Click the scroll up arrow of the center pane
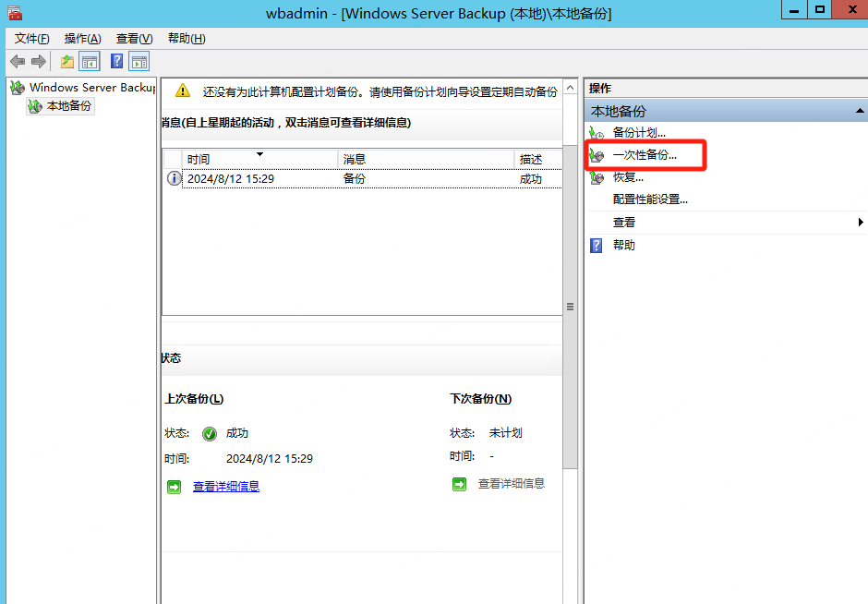Viewport: 868px width, 604px height. click(x=570, y=88)
